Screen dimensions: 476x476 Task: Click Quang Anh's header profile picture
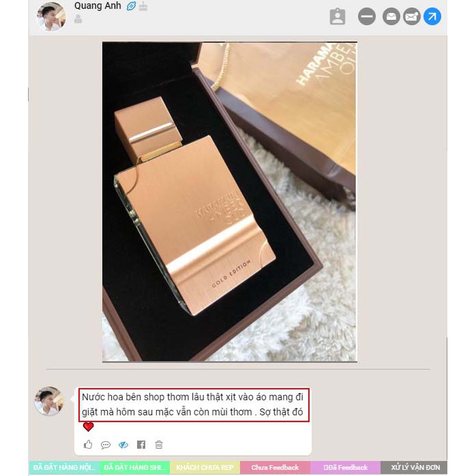[x=51, y=16]
